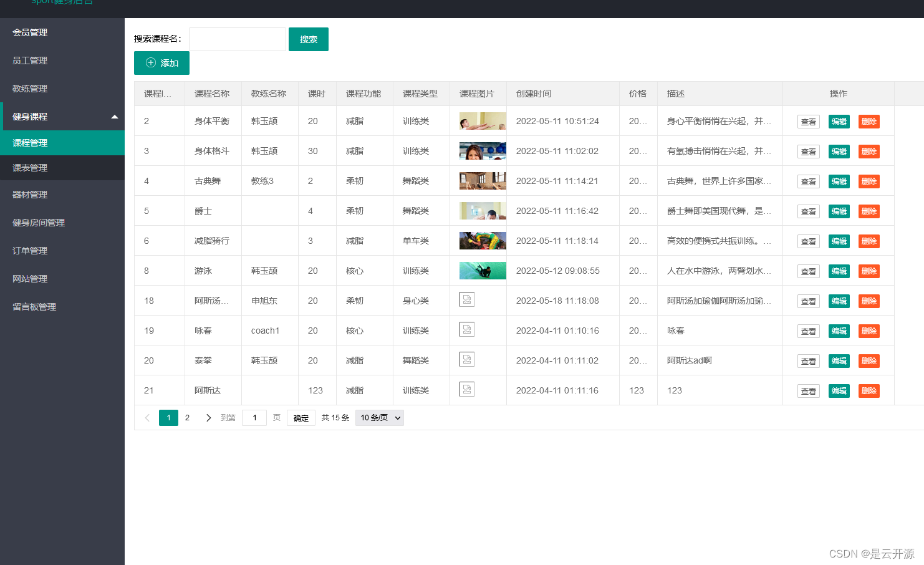Open the 身体平衡 course thumbnail image
The width and height of the screenshot is (924, 565).
[483, 121]
